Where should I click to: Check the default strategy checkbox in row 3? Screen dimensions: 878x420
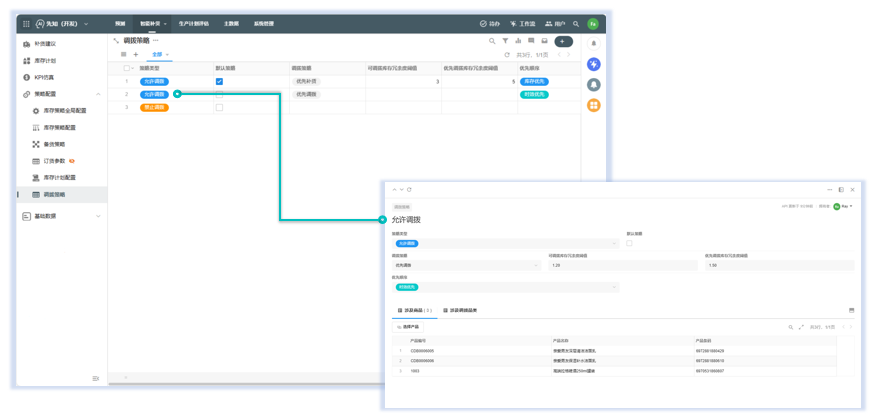219,107
